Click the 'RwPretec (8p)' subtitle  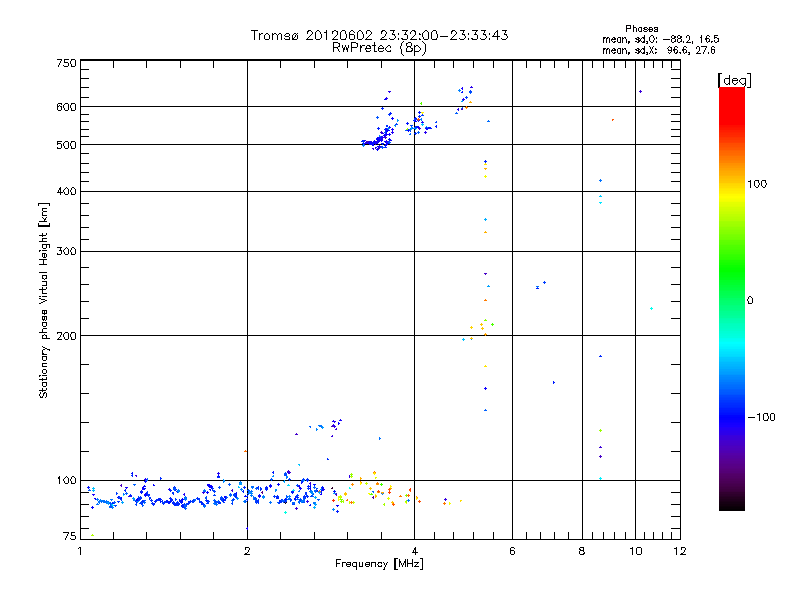tap(379, 48)
